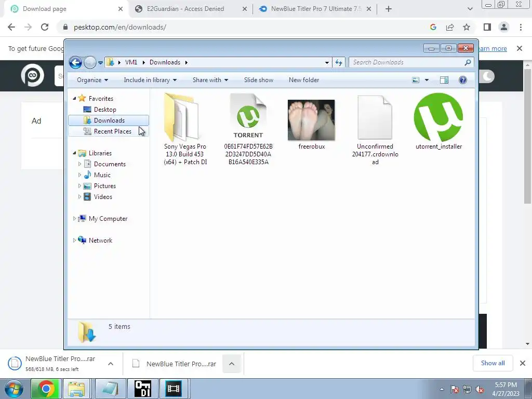
Task: Switch to the NewBlue Titler Pro 7 tab
Action: [x=315, y=9]
